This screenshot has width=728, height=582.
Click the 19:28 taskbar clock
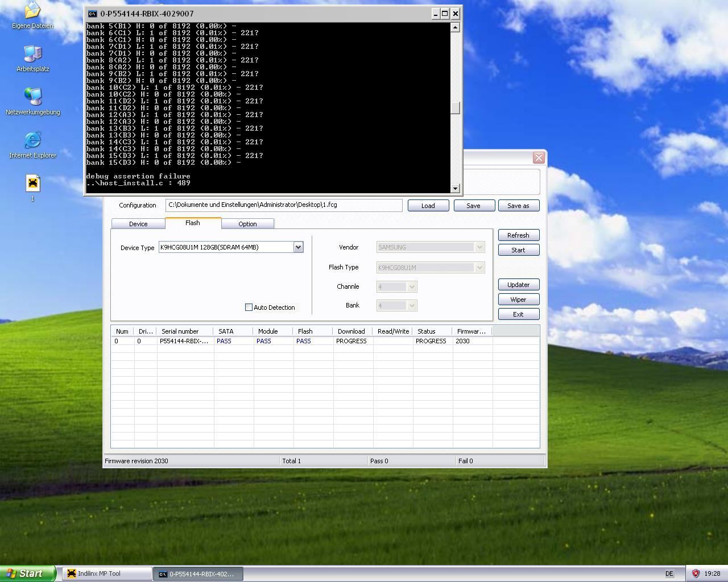point(712,574)
